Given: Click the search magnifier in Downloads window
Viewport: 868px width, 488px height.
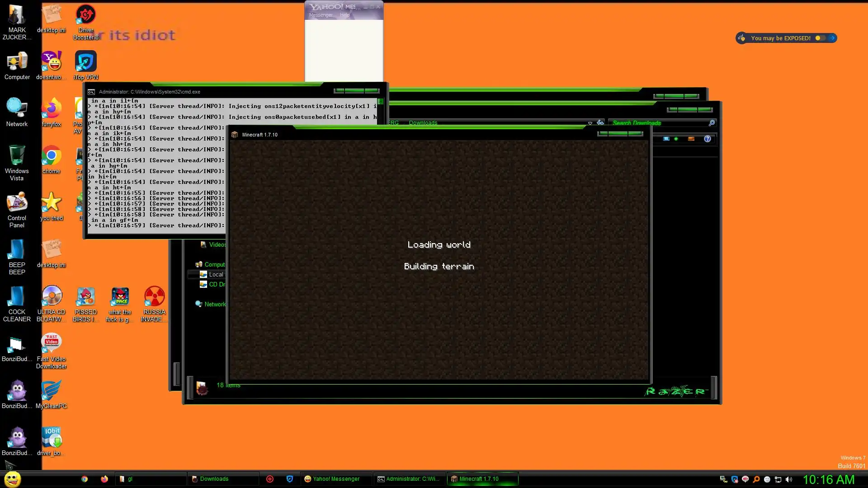Looking at the screenshot, I should pyautogui.click(x=712, y=123).
